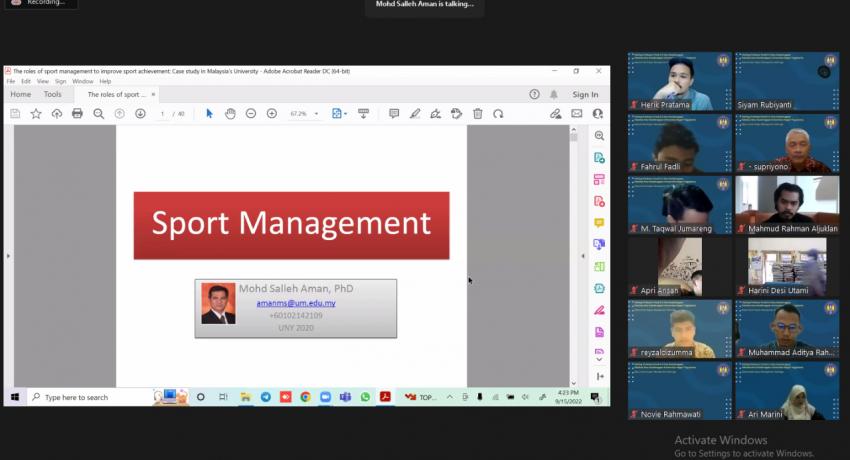This screenshot has width=850, height=460.
Task: Click the magnifier search tools icon in the right pane
Action: (x=599, y=135)
